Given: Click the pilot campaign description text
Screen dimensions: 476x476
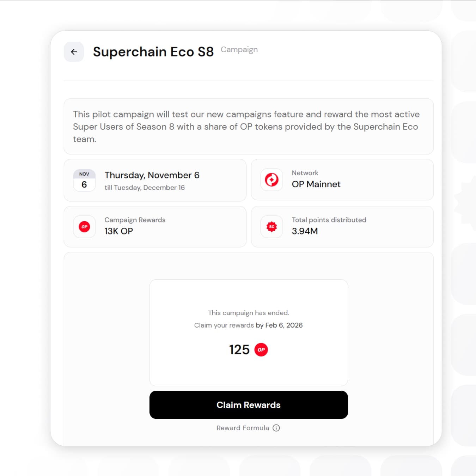Looking at the screenshot, I should pos(246,126).
